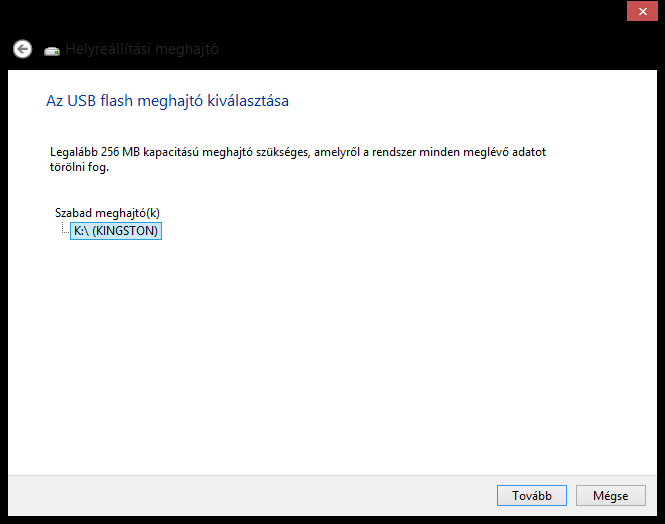The image size is (665, 524).
Task: Close the Helyreállítási meghajtó wizard window
Action: click(x=642, y=11)
